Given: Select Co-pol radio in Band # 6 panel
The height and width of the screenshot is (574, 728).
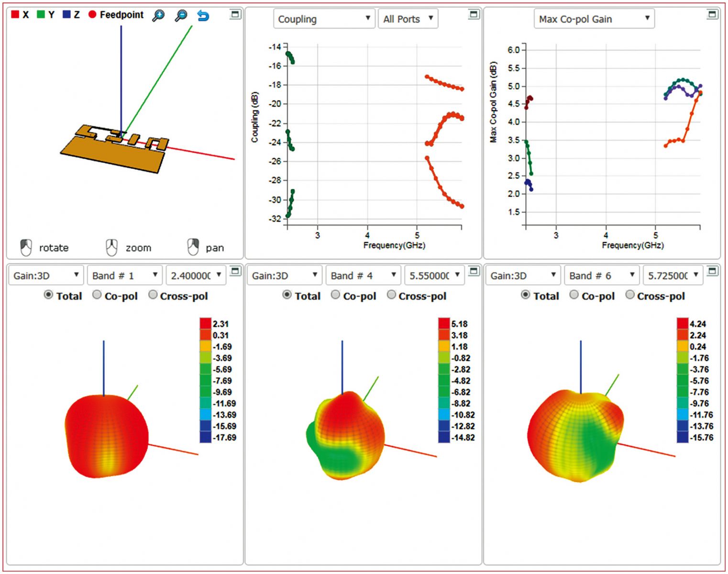Looking at the screenshot, I should tap(574, 295).
